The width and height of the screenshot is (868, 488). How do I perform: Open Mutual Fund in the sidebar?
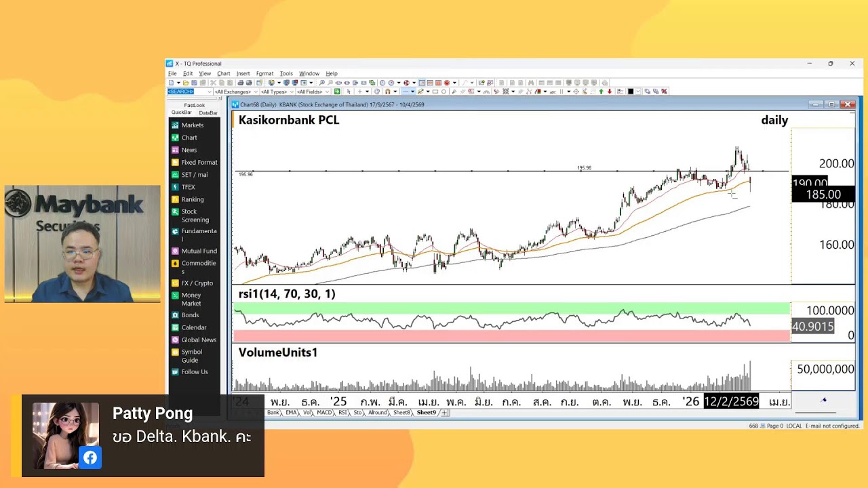199,251
